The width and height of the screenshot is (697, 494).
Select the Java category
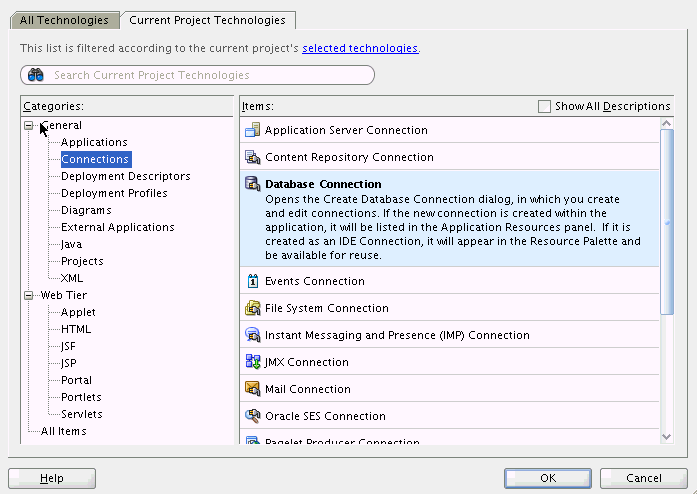(72, 244)
